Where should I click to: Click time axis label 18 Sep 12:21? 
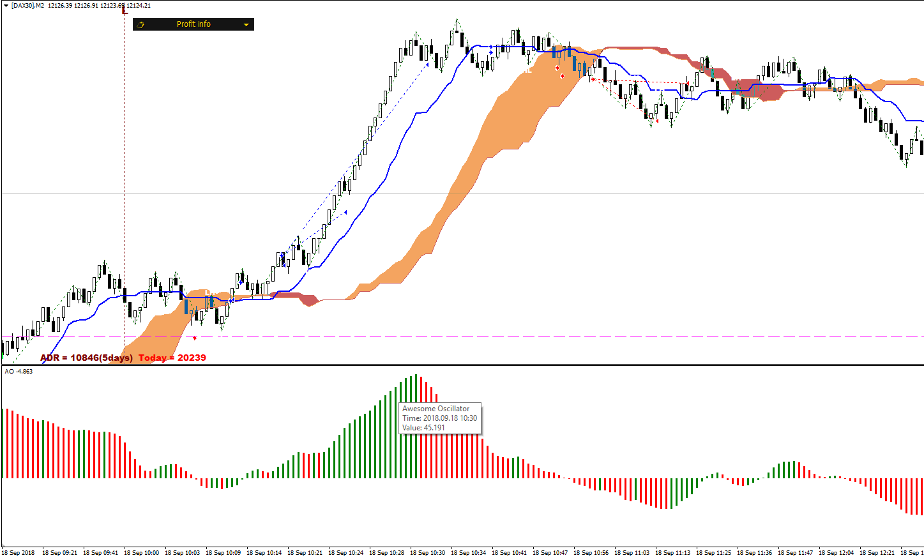point(877,552)
